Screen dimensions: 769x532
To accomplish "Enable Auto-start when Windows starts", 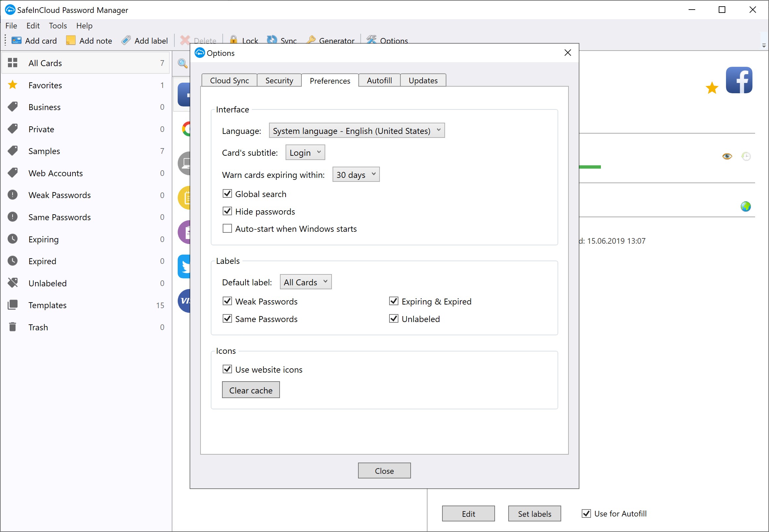I will coord(227,229).
